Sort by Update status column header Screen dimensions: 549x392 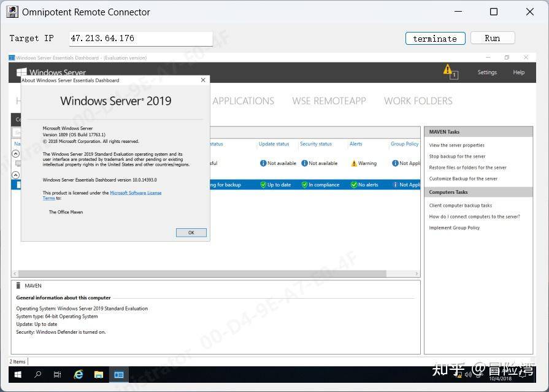pos(274,144)
